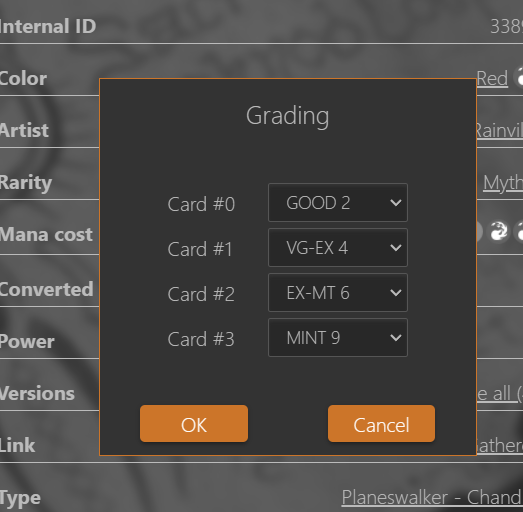Follow the Red color link
This screenshot has height=512, width=523.
[x=492, y=79]
